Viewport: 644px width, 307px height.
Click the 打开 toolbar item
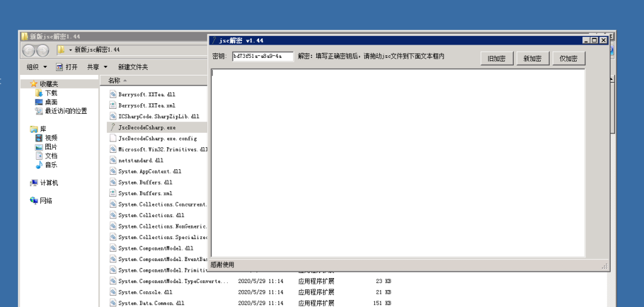coord(67,67)
